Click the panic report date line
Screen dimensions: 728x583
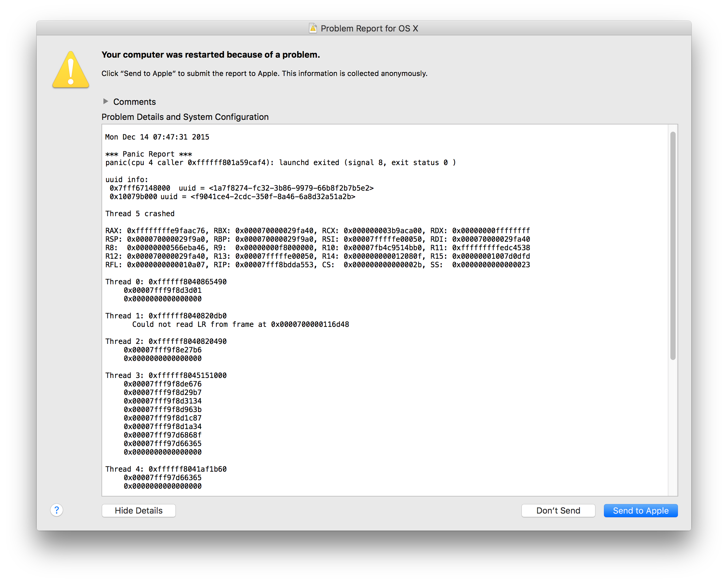click(x=157, y=137)
